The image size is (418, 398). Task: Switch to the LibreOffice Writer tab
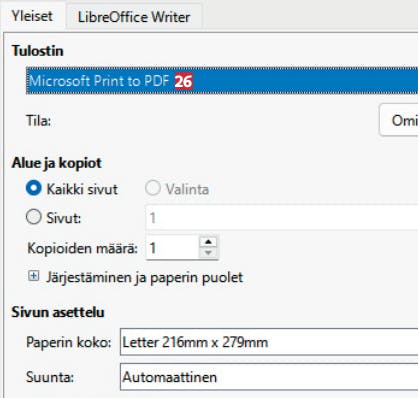coord(134,17)
